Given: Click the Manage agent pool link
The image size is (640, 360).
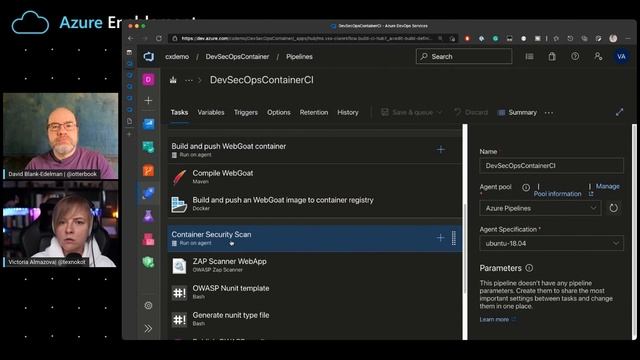Looking at the screenshot, I should (607, 186).
